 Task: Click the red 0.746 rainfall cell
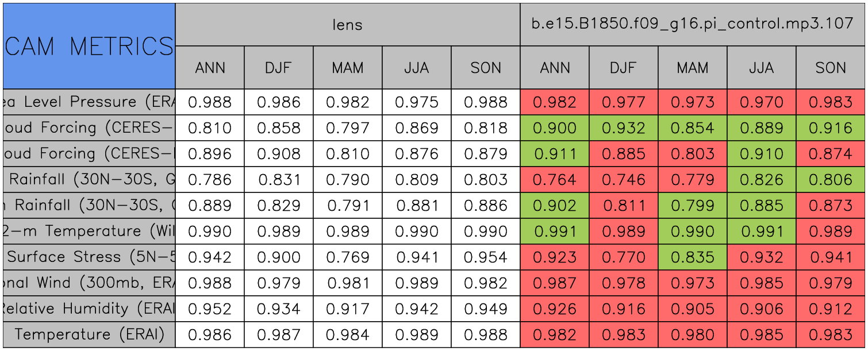click(x=623, y=180)
